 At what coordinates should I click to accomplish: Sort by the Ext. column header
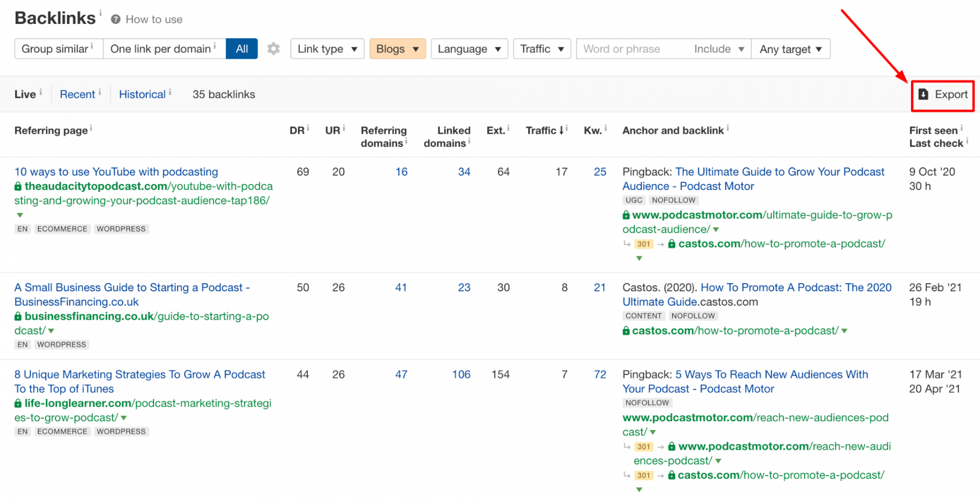click(x=496, y=131)
